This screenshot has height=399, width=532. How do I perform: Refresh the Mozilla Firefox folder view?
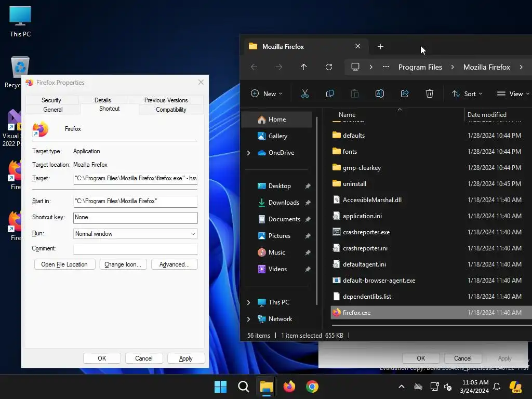329,67
